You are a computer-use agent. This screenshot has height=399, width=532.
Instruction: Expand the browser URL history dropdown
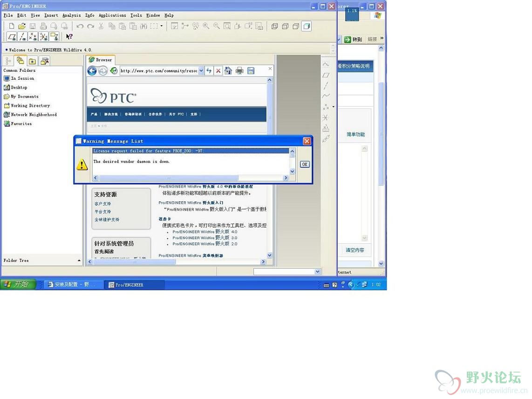tap(201, 71)
